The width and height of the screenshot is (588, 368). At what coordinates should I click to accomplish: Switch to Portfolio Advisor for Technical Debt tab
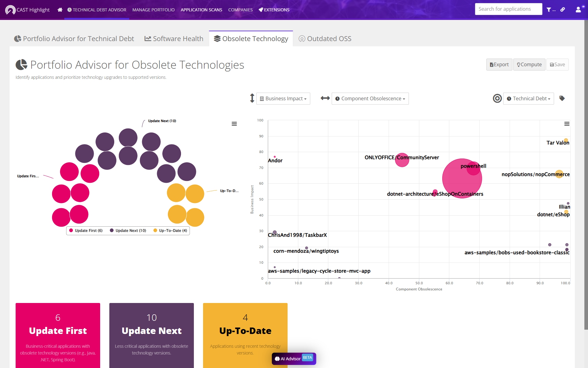[x=74, y=39]
